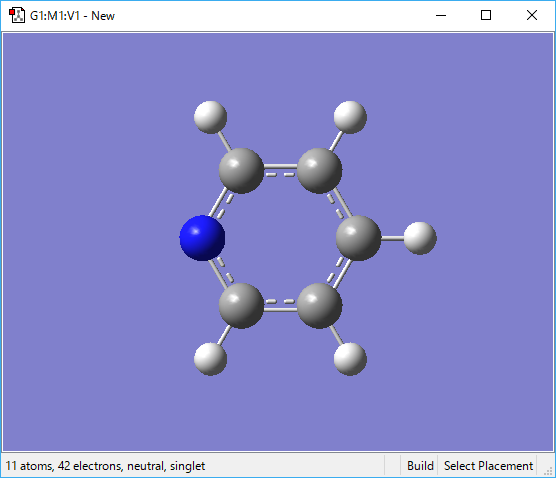
Task: Minimize the G1:M1:V1 molecule window
Action: (x=441, y=15)
